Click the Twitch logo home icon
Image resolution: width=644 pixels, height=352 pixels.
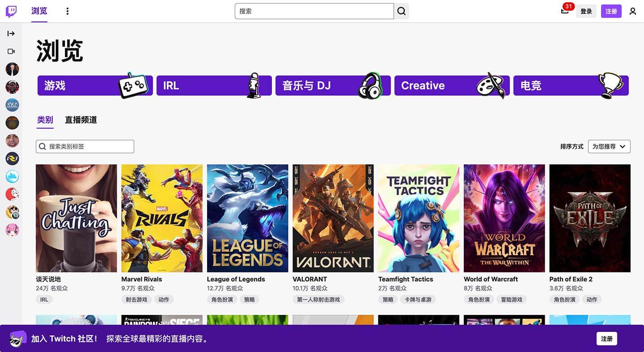(11, 11)
